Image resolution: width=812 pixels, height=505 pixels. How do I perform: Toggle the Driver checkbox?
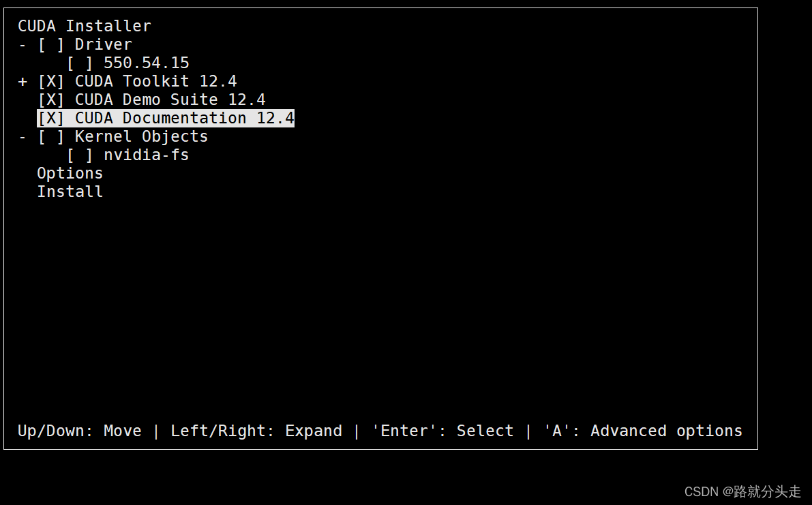pyautogui.click(x=51, y=45)
